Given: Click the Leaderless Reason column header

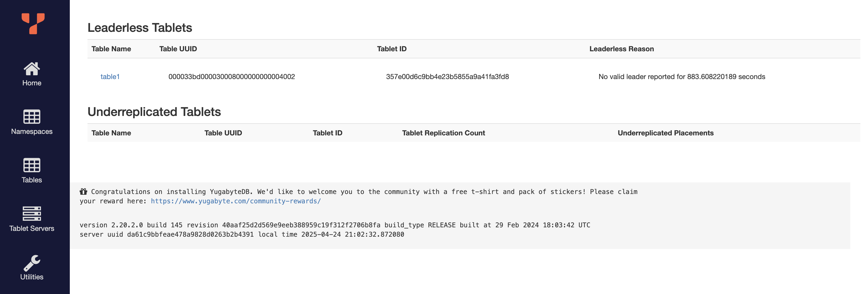Looking at the screenshot, I should coord(622,49).
